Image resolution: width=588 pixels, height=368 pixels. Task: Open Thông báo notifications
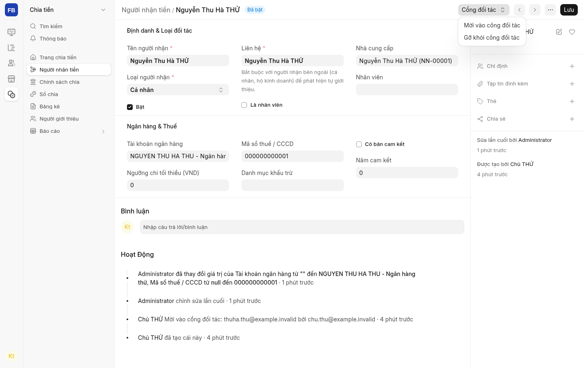[x=69, y=38]
